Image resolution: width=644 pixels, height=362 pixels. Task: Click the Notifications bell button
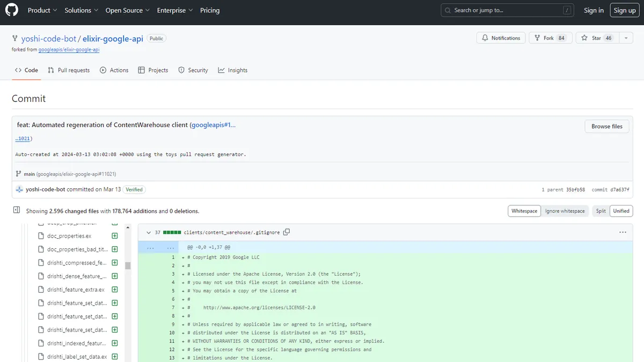point(501,38)
